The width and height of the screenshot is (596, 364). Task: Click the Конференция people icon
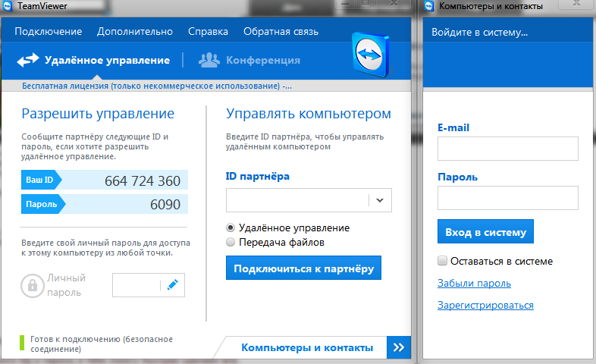tap(209, 60)
